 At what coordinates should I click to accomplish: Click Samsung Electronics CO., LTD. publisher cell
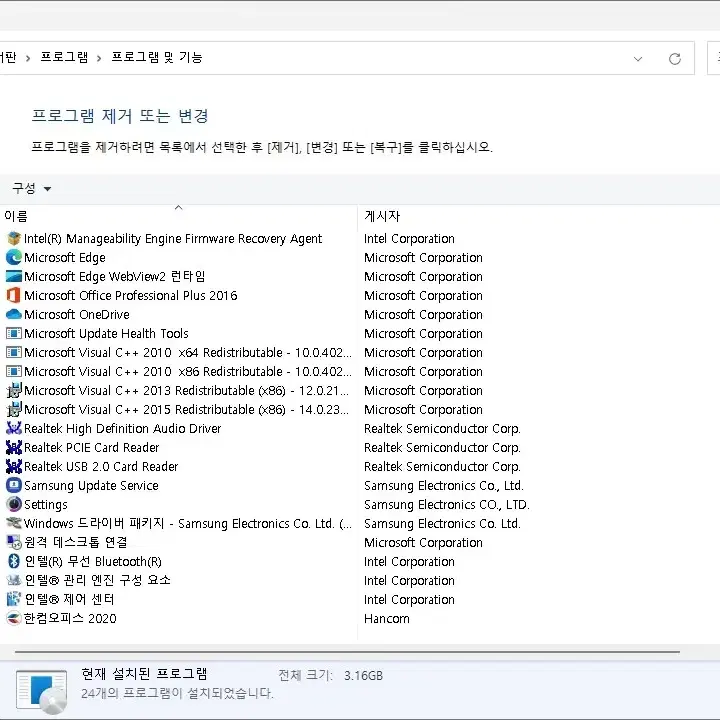[x=446, y=505]
